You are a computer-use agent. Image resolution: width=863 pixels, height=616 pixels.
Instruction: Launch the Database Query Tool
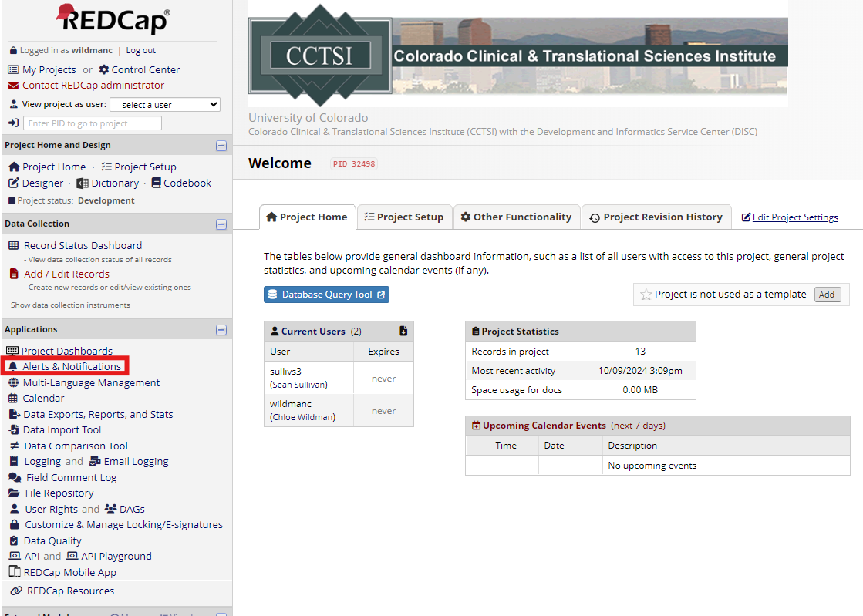(325, 294)
